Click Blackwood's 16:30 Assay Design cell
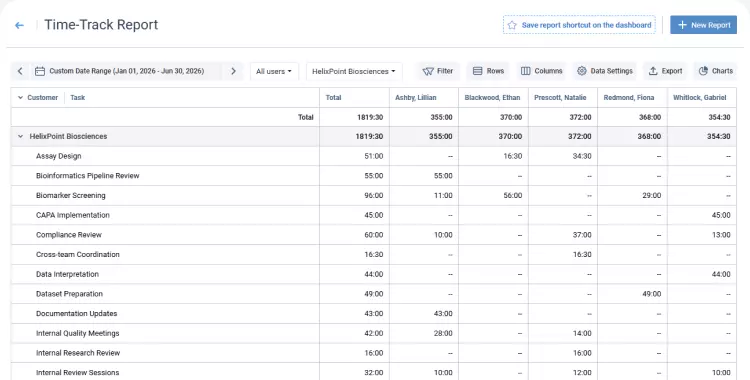Screen dimensions: 750x380 coord(513,156)
